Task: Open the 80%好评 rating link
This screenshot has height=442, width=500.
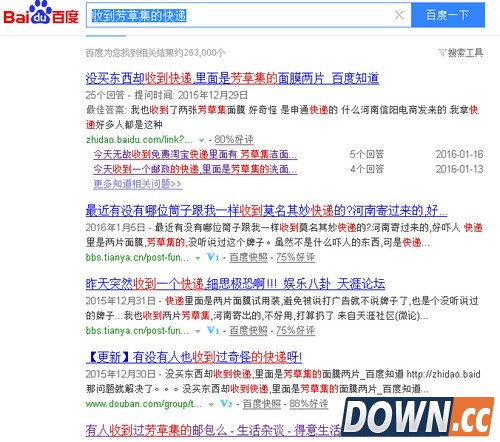Action: [x=234, y=140]
